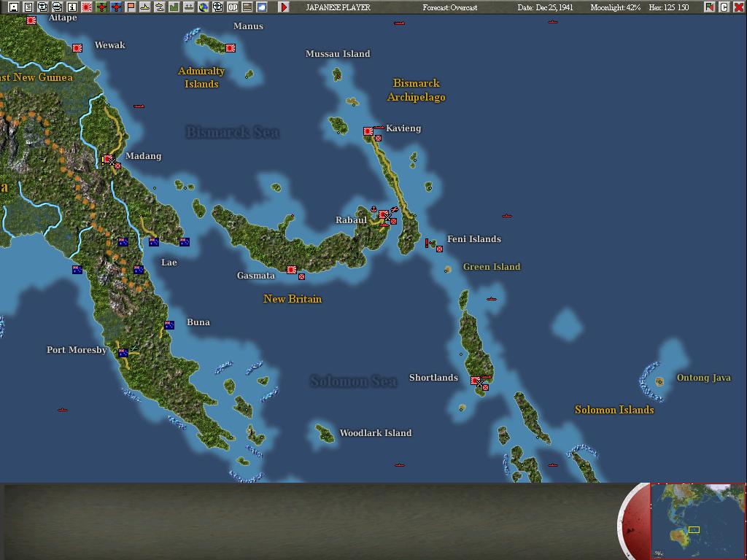Click the green flag with red arrow icon
The width and height of the screenshot is (747, 560).
pos(709,7)
